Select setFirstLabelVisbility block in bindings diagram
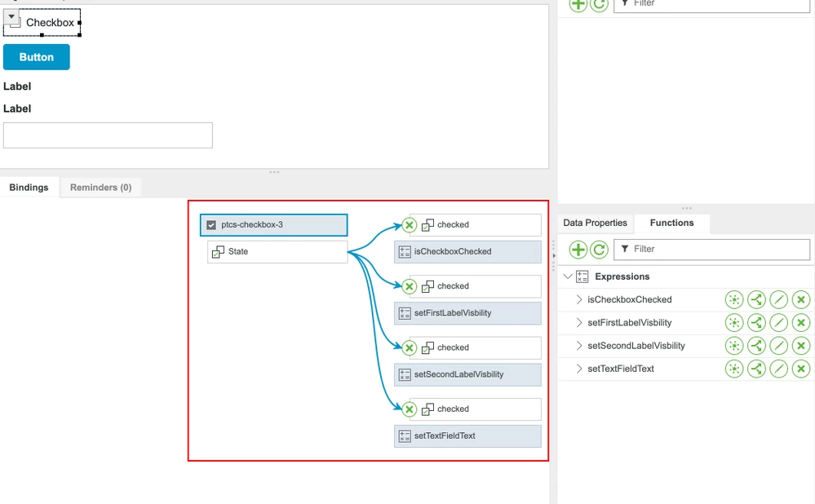815x504 pixels. click(x=467, y=313)
